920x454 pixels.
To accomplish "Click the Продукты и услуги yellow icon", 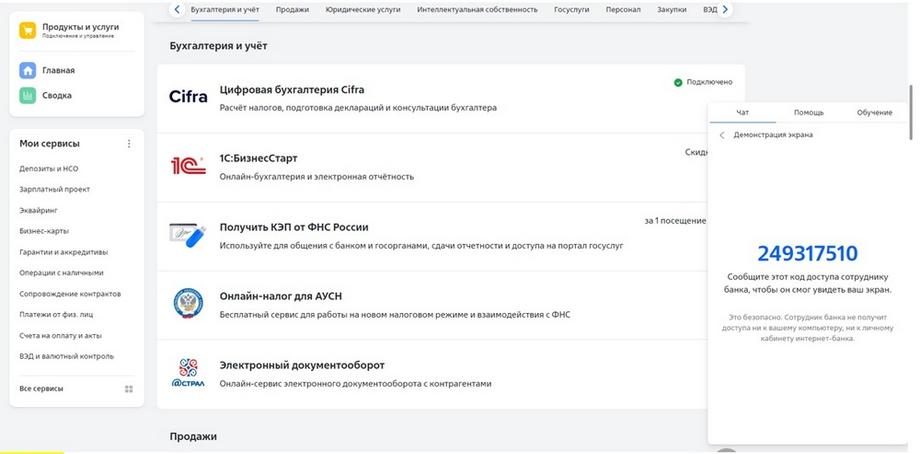I will pos(28,31).
